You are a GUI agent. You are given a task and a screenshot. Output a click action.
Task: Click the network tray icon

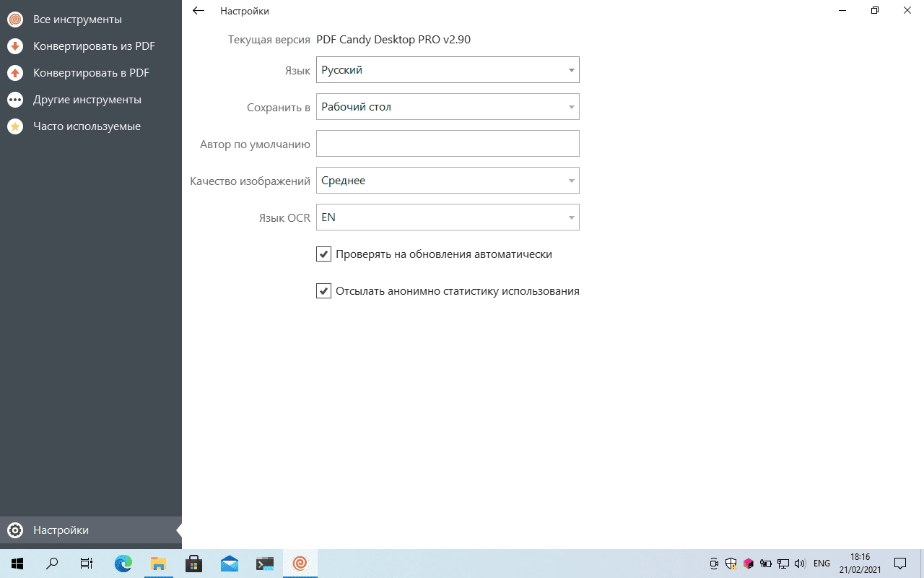(783, 564)
